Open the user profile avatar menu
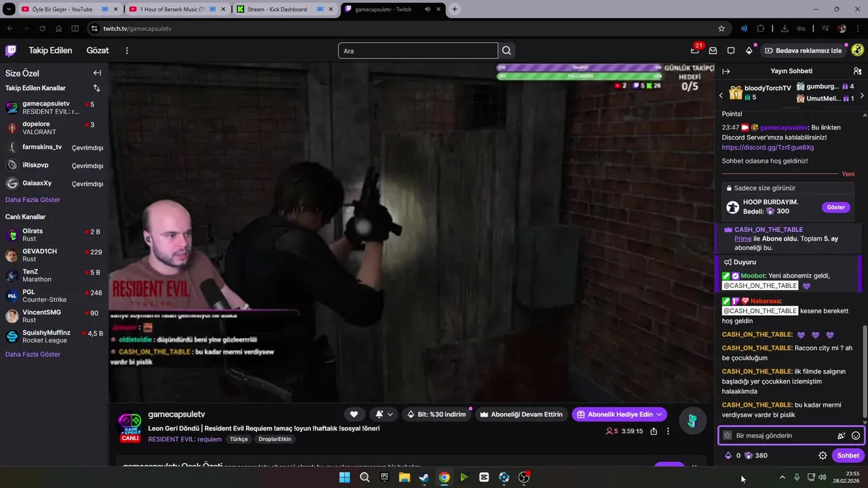 (857, 50)
